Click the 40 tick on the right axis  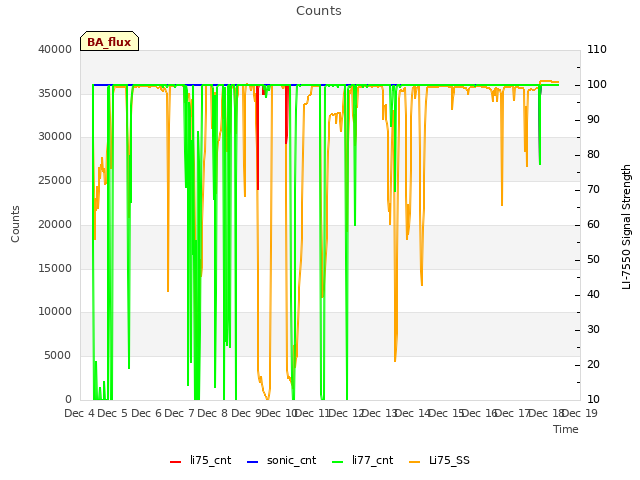pos(593,295)
